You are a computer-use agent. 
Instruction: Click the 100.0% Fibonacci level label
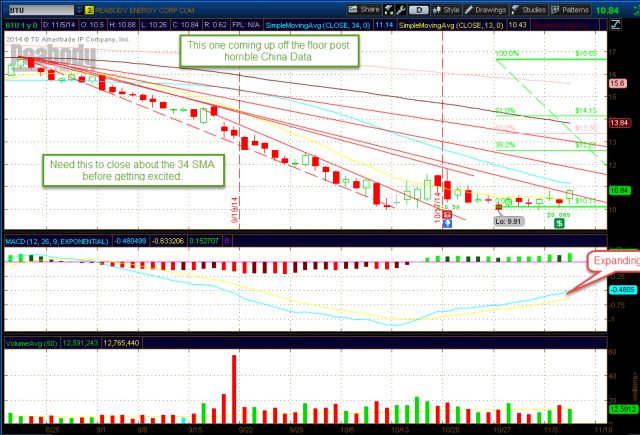507,53
